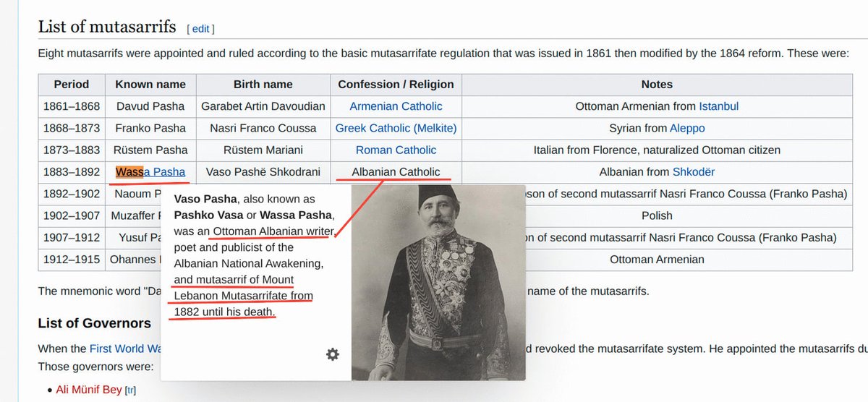Screen dimensions: 868x402
Task: Click the List of mutasarrifs heading
Action: [107, 27]
